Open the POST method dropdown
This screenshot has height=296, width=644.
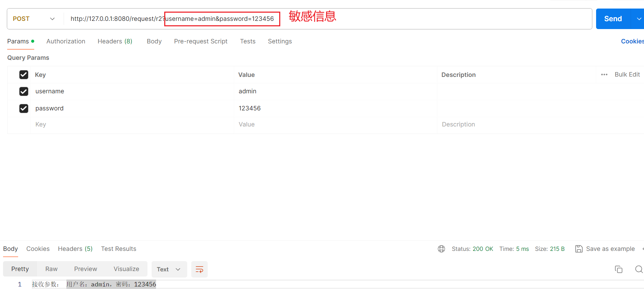34,19
